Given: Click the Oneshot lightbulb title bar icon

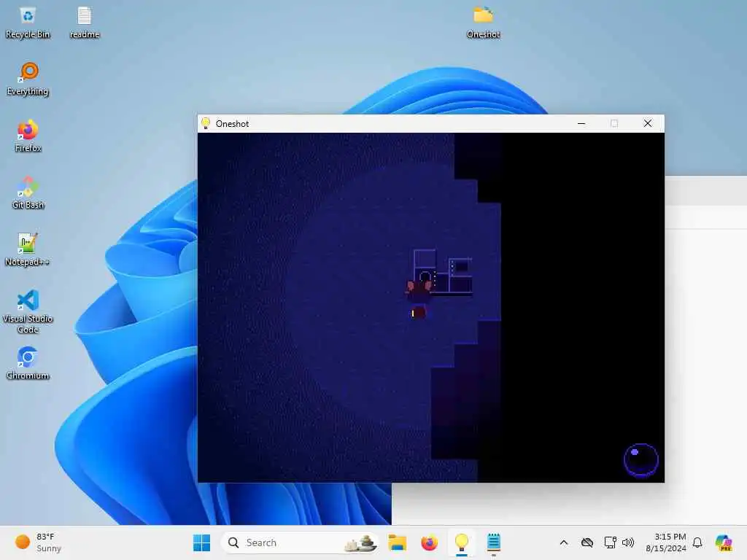Looking at the screenshot, I should point(206,123).
